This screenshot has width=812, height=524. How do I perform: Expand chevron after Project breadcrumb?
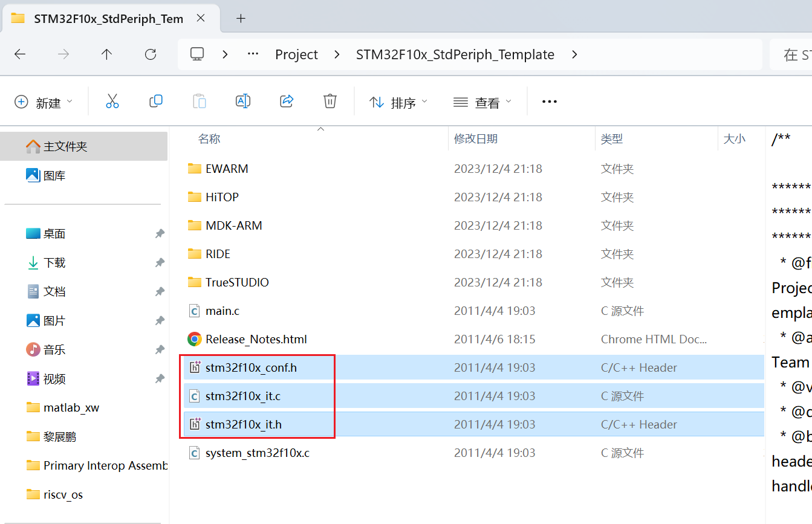pos(337,54)
